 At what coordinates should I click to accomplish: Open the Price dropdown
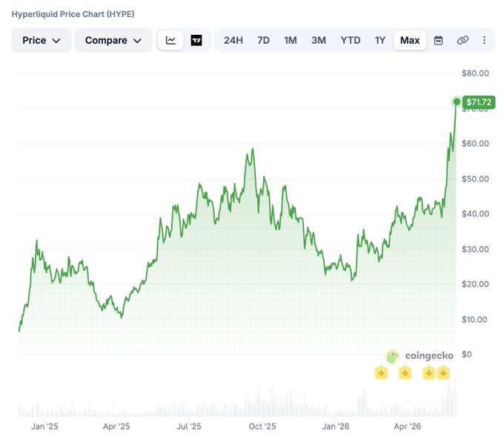click(42, 40)
